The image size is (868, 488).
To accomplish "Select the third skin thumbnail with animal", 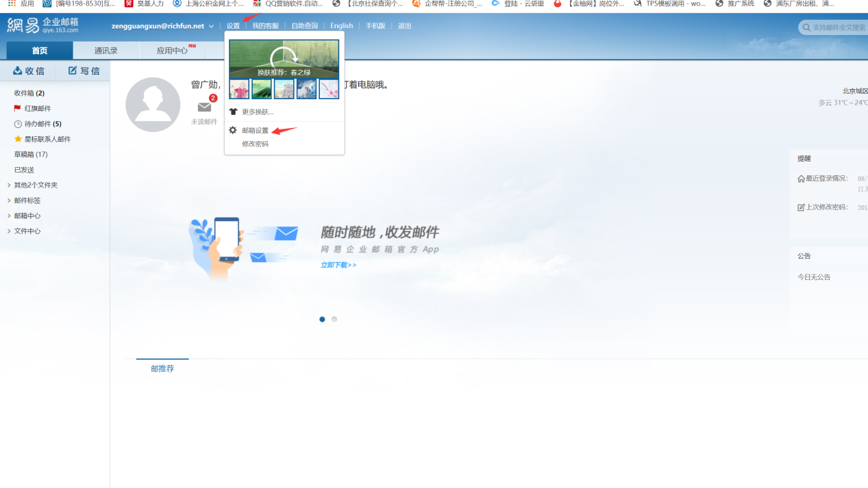I will point(284,89).
